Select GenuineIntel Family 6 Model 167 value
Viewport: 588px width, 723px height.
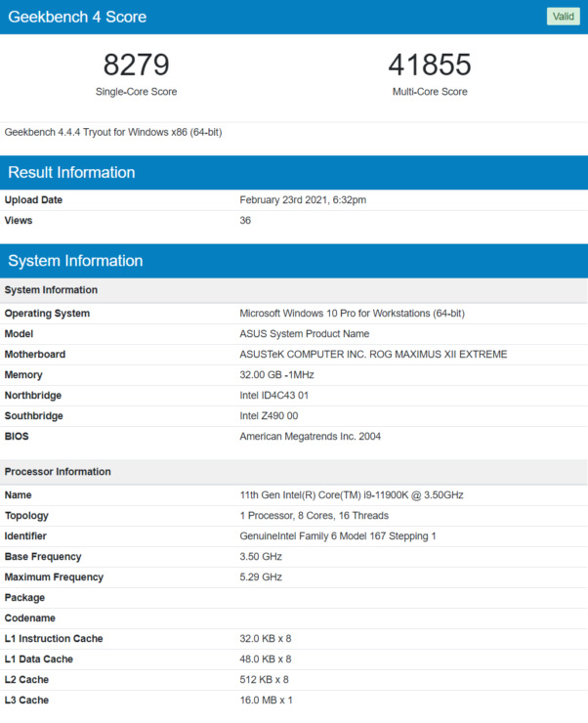337,536
